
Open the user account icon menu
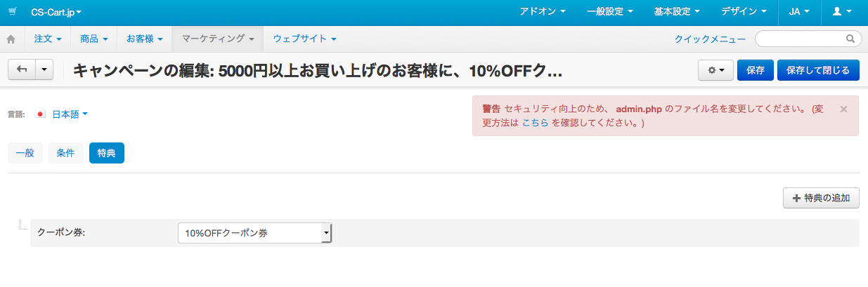click(841, 12)
